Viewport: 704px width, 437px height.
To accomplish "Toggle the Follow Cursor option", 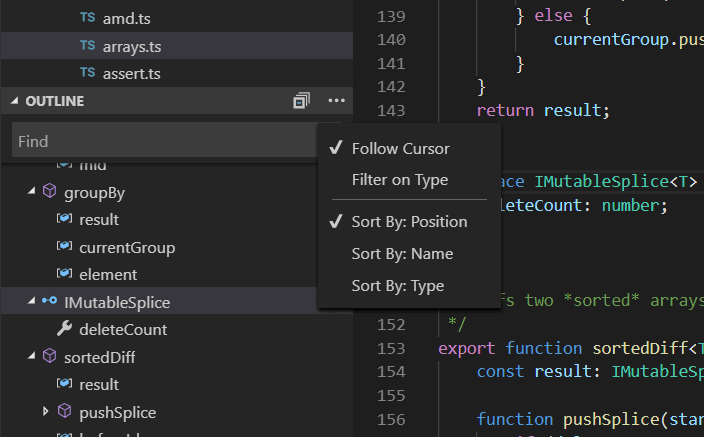I will pyautogui.click(x=400, y=149).
